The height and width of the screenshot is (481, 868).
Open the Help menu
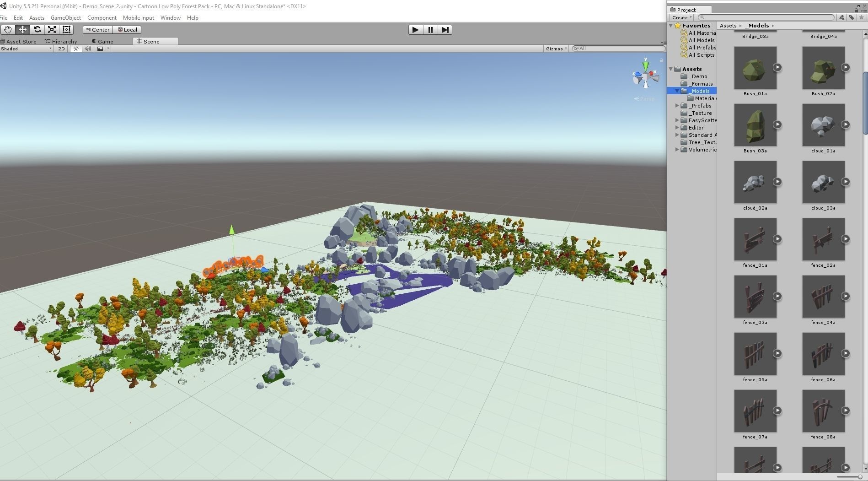[x=193, y=18]
